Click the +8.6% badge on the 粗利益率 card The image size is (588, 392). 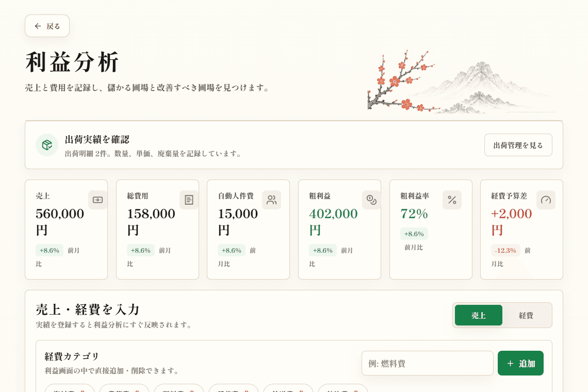[x=414, y=234]
